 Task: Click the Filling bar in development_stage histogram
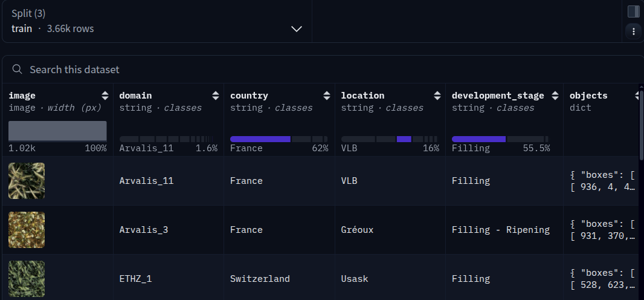pyautogui.click(x=478, y=139)
